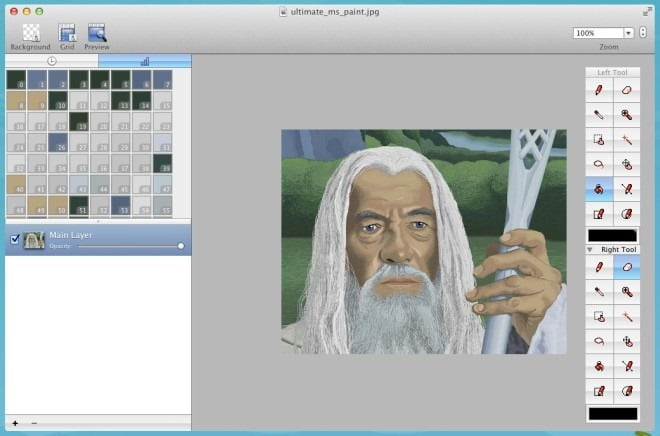Choose Rectangular selection in Right Tool panel
660x436 pixels.
tap(599, 316)
